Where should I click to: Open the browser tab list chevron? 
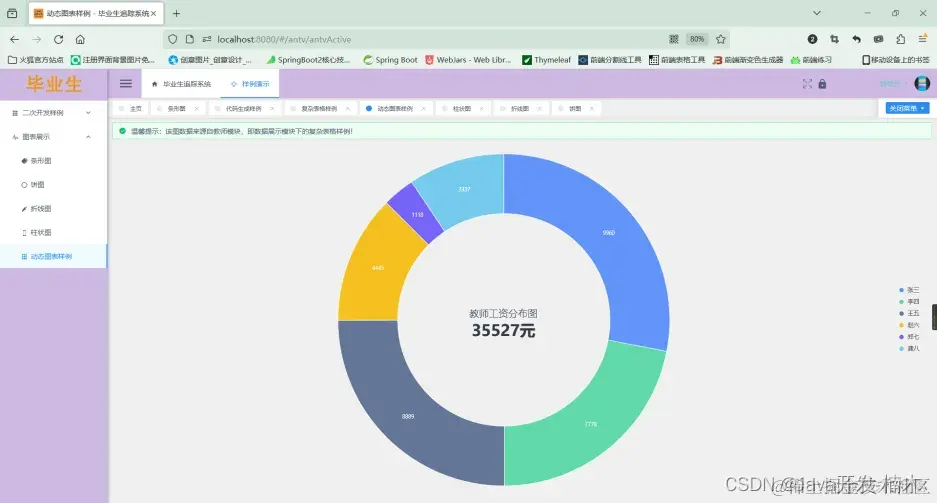[x=817, y=13]
